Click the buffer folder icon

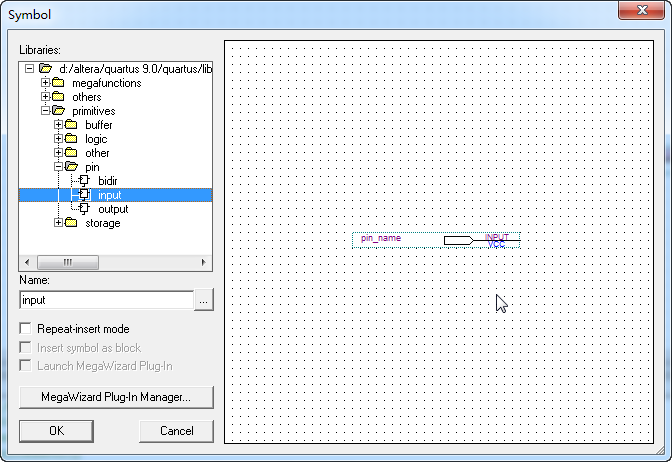point(71,125)
